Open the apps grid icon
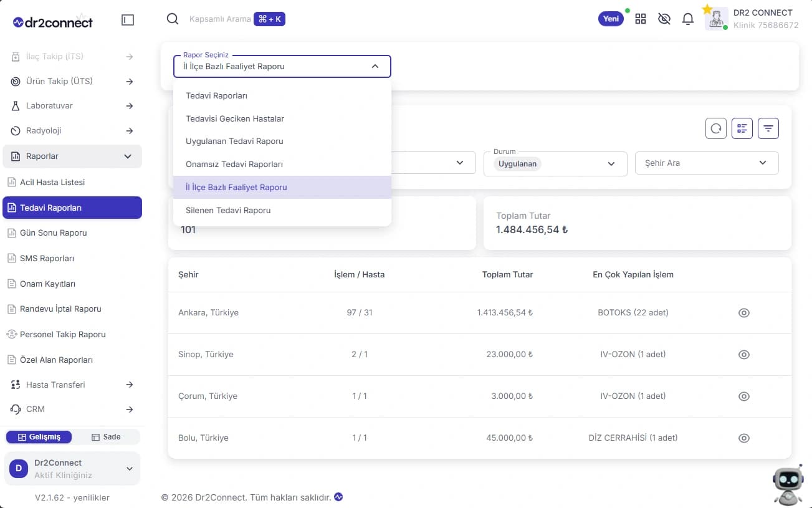 tap(641, 19)
